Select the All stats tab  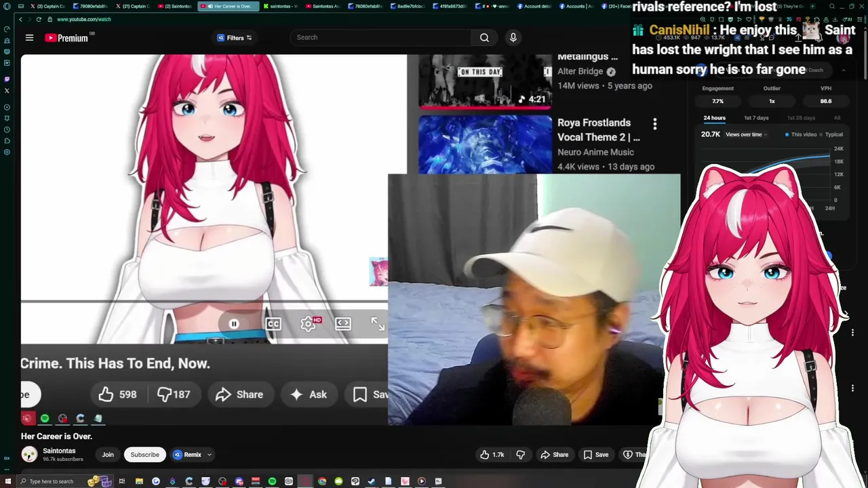coord(837,118)
